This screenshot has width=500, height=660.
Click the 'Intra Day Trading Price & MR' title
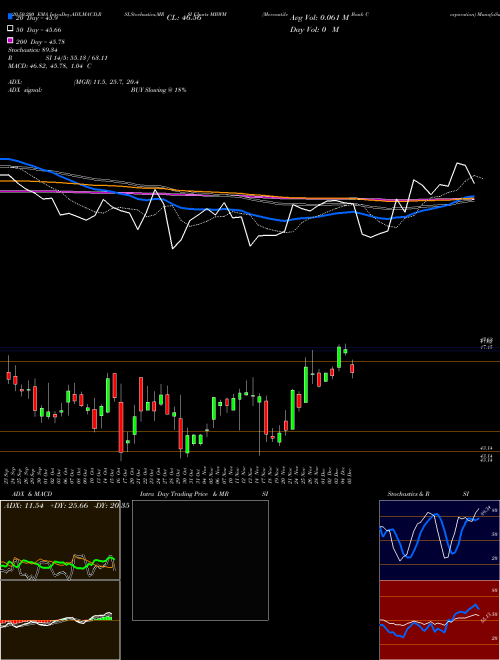coord(184,494)
